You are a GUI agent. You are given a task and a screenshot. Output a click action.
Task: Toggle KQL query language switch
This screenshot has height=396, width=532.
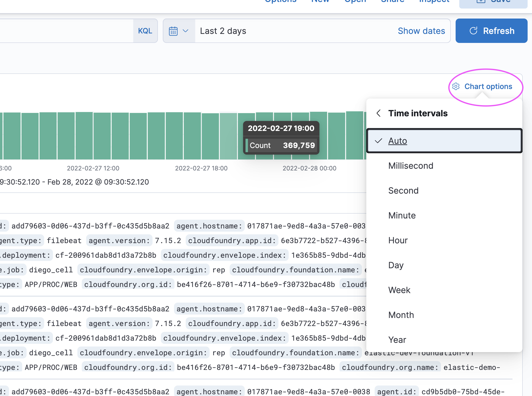point(145,31)
